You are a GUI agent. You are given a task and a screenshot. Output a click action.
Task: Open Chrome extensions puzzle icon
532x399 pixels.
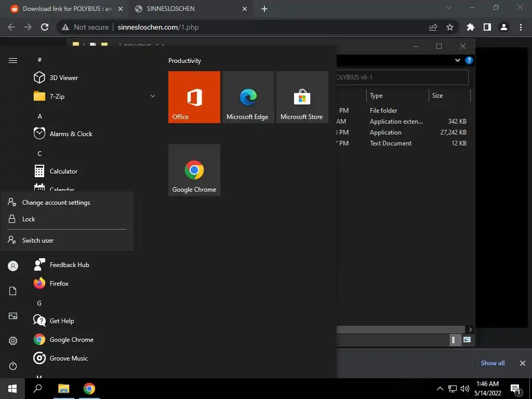click(x=471, y=27)
